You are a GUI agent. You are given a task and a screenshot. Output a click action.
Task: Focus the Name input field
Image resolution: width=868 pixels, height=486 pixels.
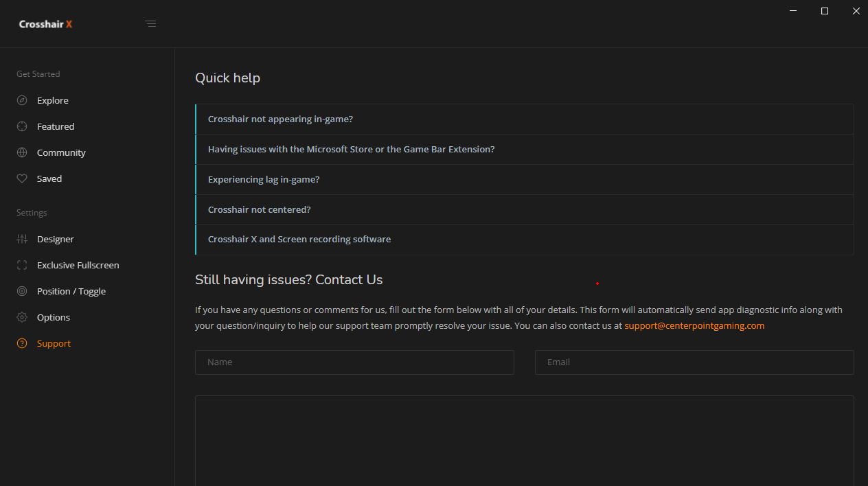tap(354, 362)
